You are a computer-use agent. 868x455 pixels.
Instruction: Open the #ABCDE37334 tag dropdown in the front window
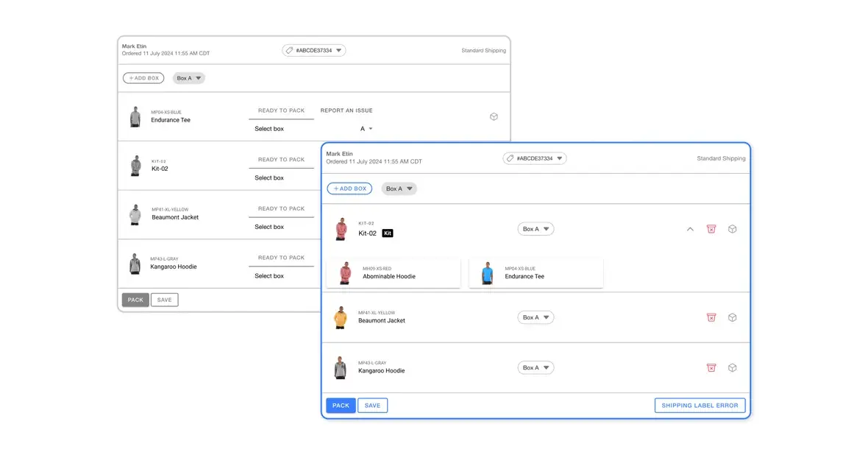point(535,158)
